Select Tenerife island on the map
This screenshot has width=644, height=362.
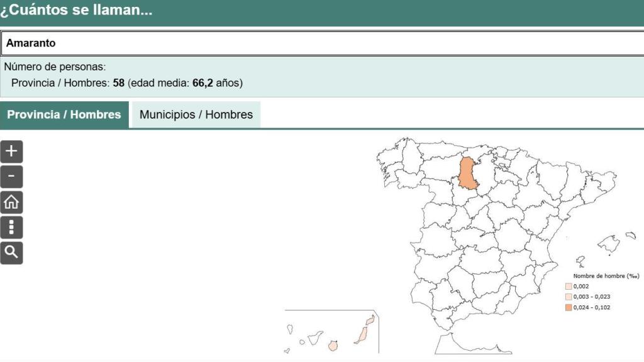315,337
